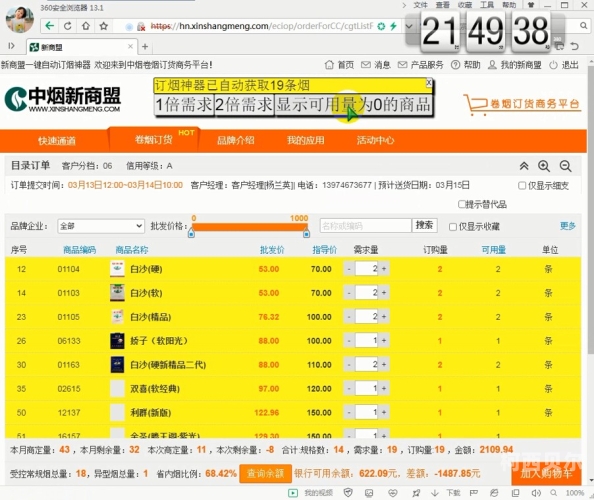Open the 我的应用 menu item
This screenshot has width=594, height=500.
306,141
